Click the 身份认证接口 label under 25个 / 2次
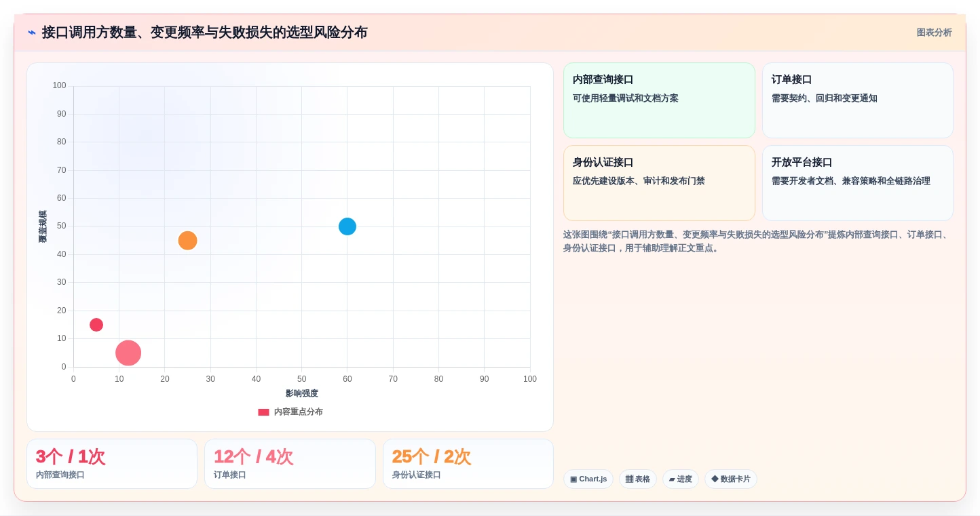This screenshot has width=980, height=516. [417, 475]
